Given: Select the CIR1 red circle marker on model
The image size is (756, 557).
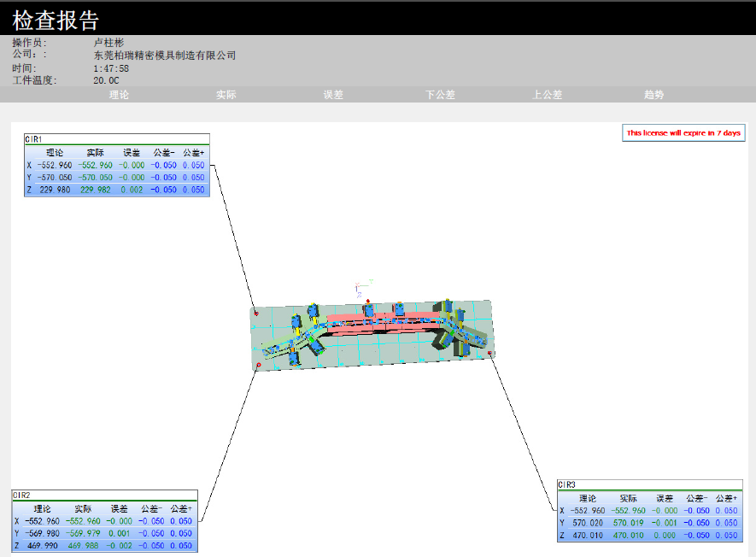Looking at the screenshot, I should pyautogui.click(x=255, y=313).
